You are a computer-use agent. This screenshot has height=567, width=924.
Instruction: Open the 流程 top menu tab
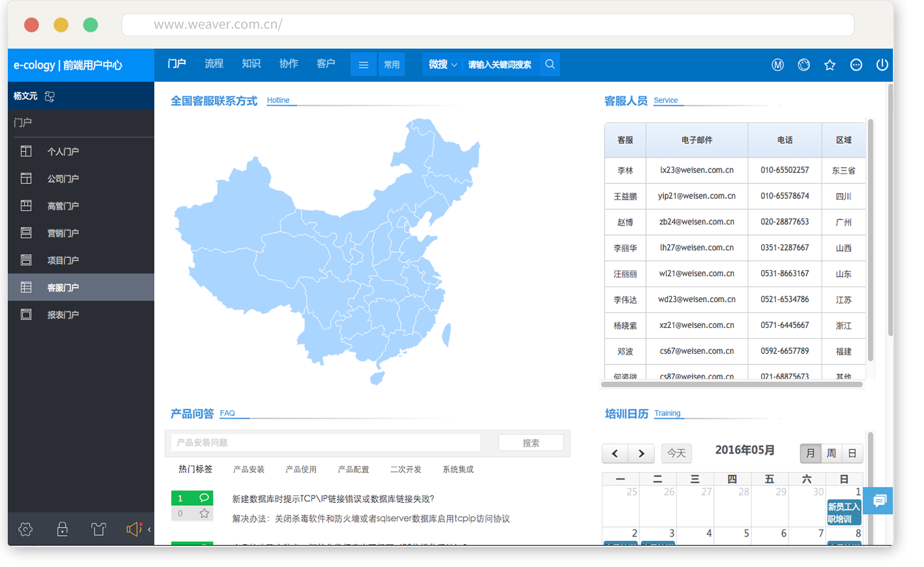(x=213, y=64)
